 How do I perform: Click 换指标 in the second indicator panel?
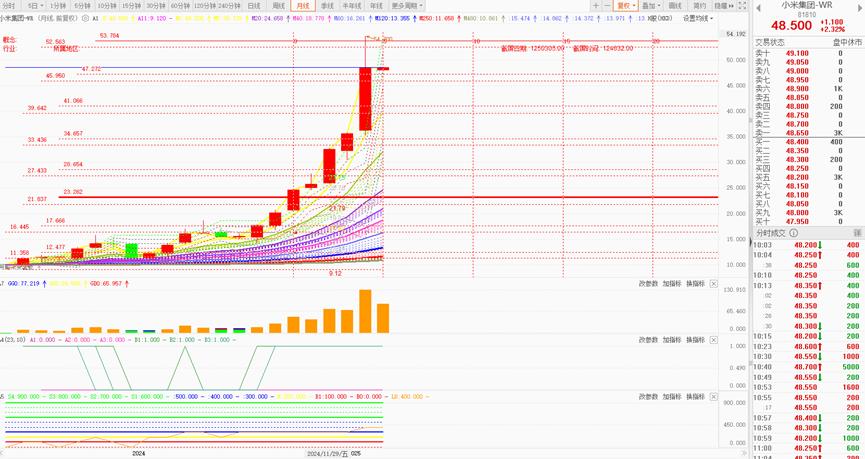click(x=695, y=340)
